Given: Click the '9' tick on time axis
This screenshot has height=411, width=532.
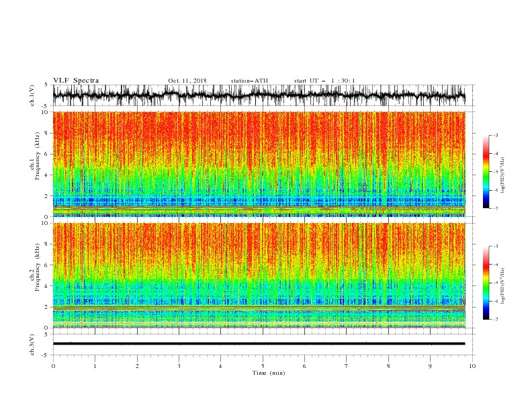Looking at the screenshot, I should [x=430, y=366].
